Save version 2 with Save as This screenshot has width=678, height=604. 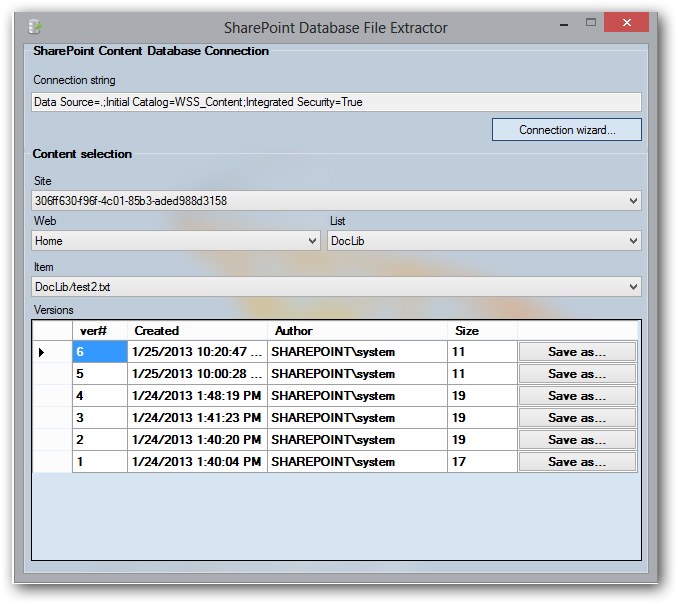pyautogui.click(x=577, y=440)
